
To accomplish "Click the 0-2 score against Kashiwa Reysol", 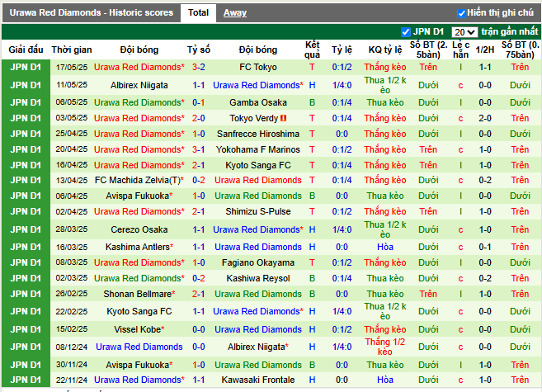I will [199, 278].
